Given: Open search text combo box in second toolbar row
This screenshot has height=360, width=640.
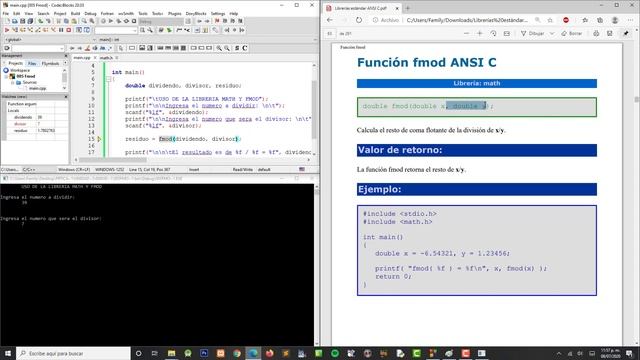Looking at the screenshot, I should [116, 30].
